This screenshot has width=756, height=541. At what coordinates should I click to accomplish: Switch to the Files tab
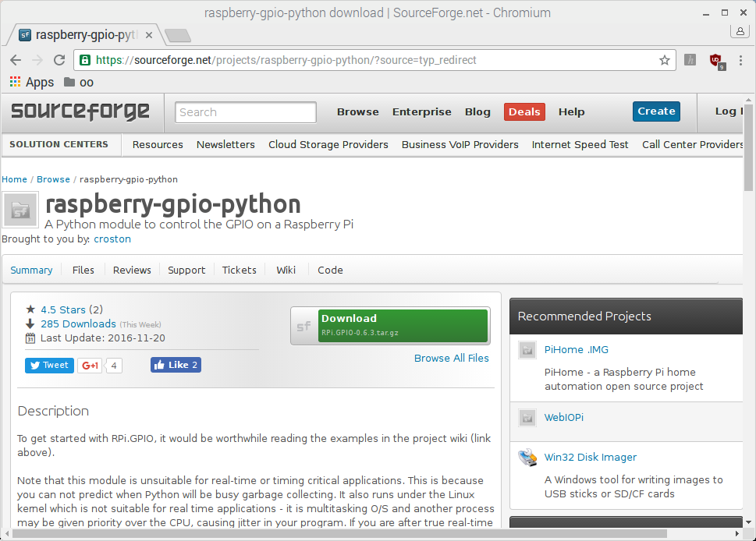click(x=83, y=270)
